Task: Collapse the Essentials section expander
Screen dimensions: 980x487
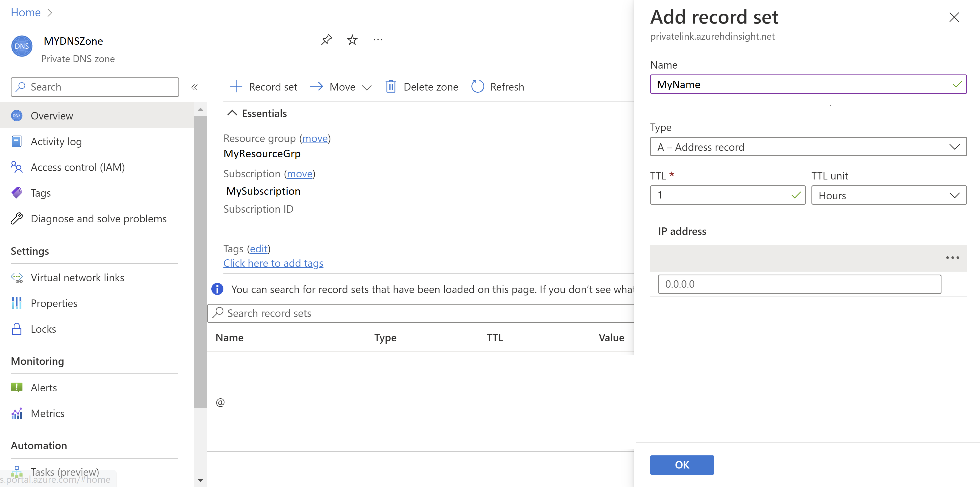Action: 232,113
